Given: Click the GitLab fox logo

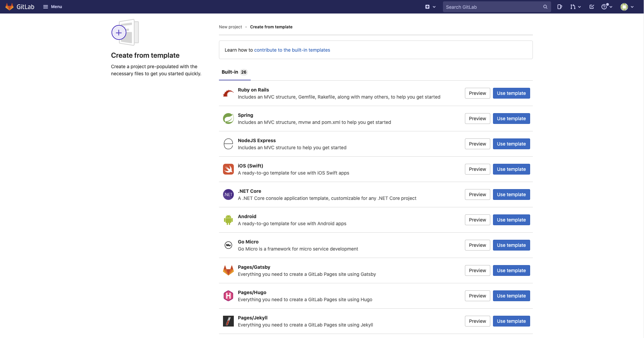Looking at the screenshot, I should 9,7.
